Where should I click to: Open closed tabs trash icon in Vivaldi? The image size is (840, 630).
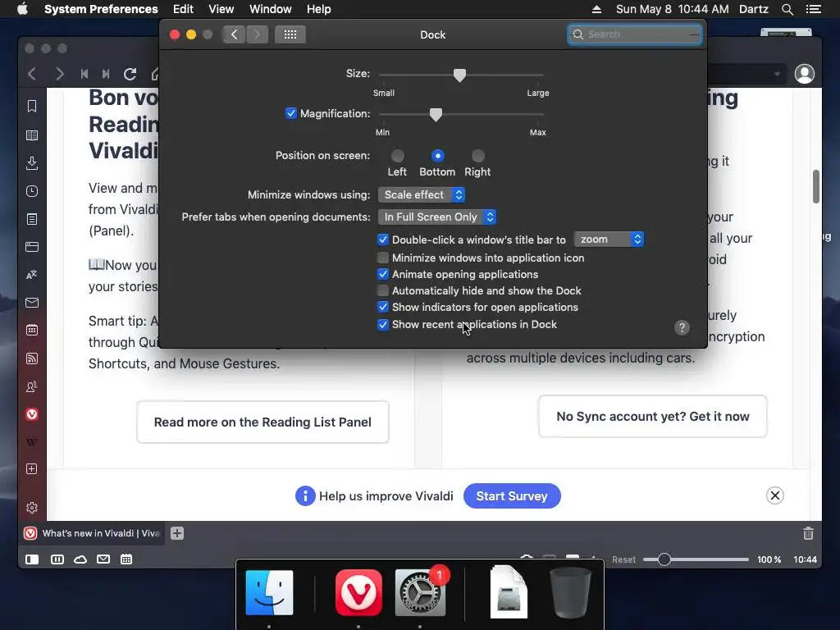pyautogui.click(x=808, y=533)
